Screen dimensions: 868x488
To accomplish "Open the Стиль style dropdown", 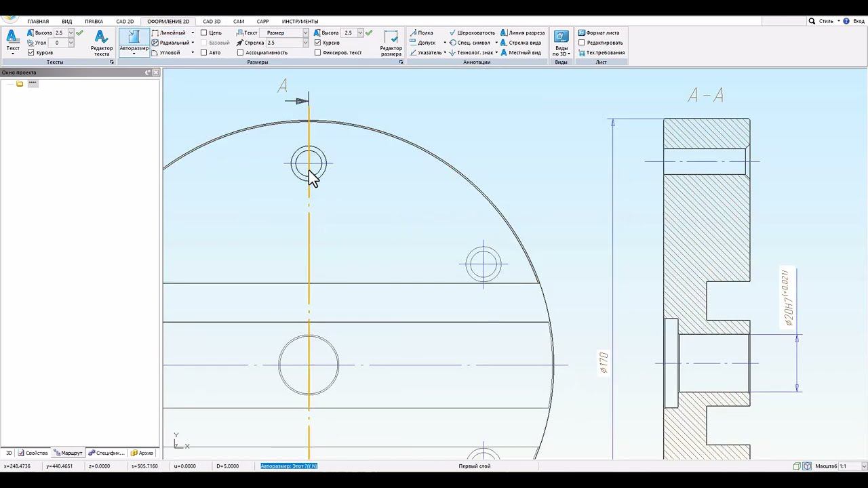I will pos(829,21).
